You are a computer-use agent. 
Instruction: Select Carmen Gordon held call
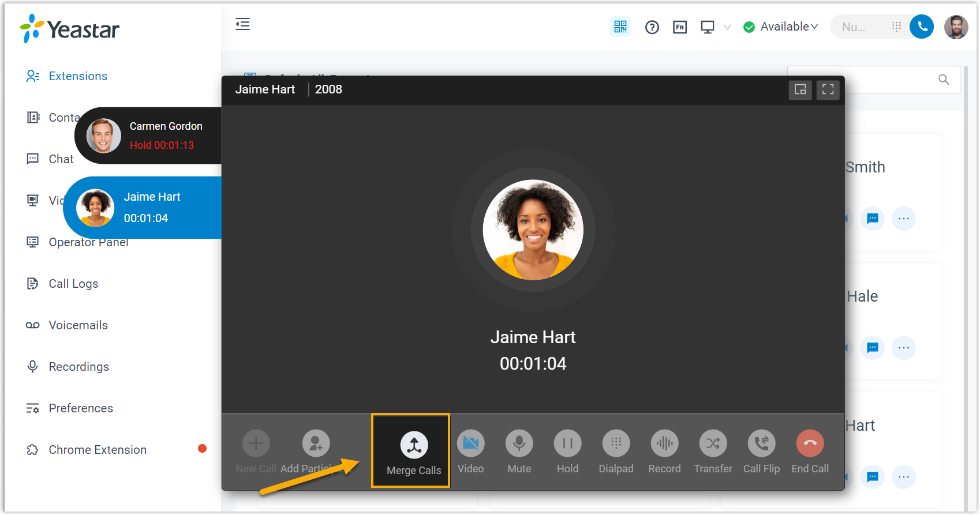point(148,136)
